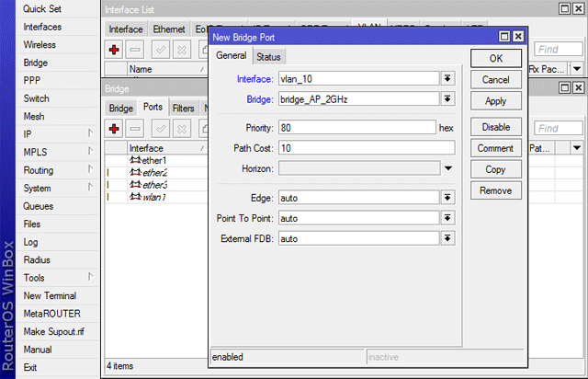This screenshot has width=588, height=379.
Task: Switch to the Status tab
Action: point(268,57)
